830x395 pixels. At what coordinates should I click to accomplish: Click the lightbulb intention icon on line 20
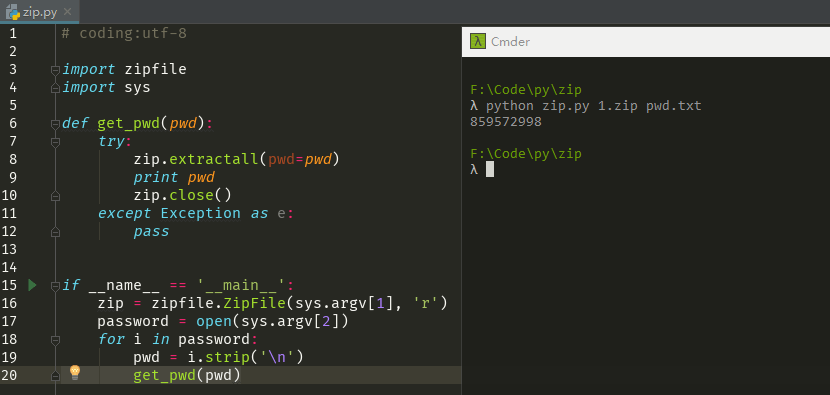[x=75, y=373]
